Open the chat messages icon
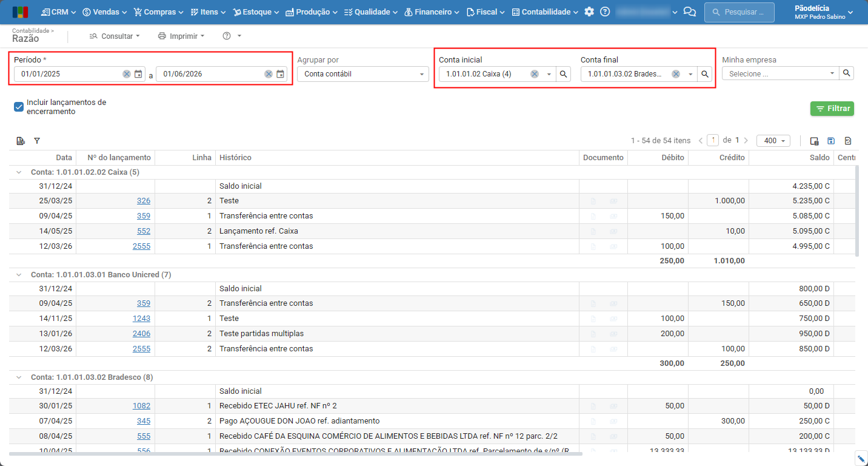The height and width of the screenshot is (466, 868). point(689,12)
